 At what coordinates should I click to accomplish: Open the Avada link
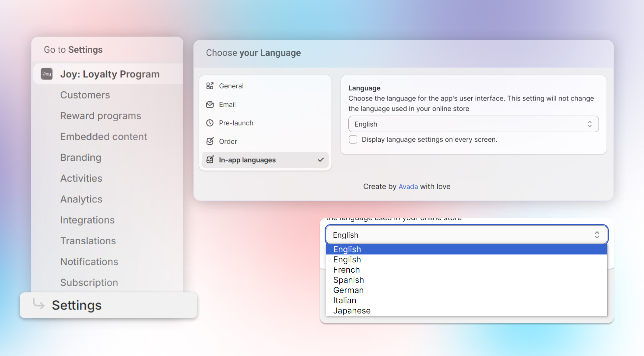click(408, 187)
